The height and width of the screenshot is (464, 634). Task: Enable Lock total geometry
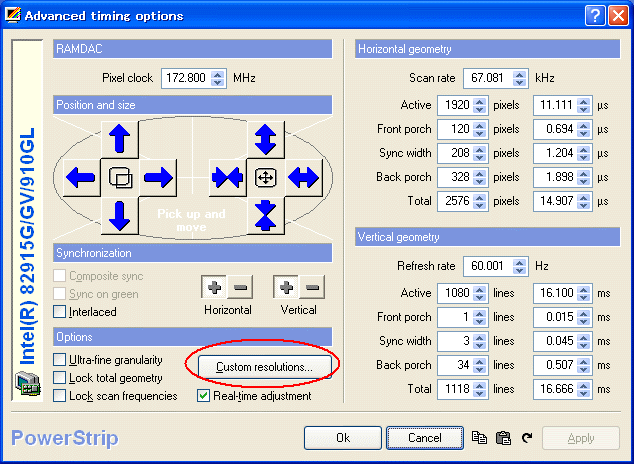click(59, 378)
